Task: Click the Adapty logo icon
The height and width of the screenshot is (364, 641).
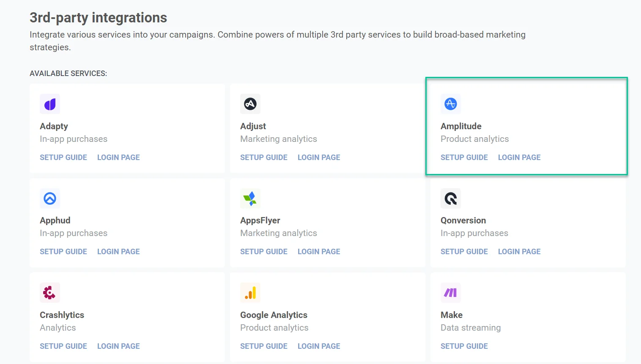Action: point(50,104)
